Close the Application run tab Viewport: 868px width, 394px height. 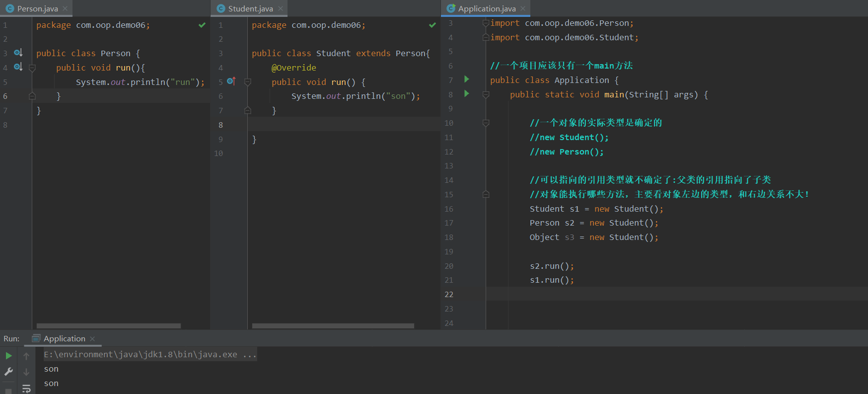[92, 339]
